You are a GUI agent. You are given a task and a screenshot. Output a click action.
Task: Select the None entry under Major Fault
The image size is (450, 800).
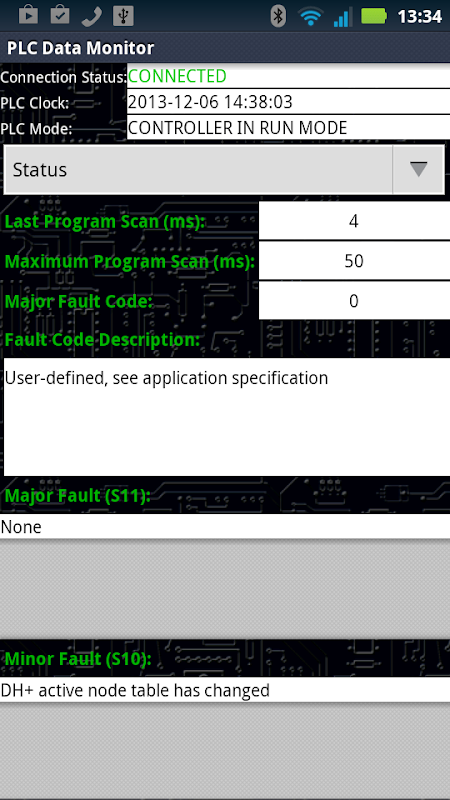pos(225,527)
